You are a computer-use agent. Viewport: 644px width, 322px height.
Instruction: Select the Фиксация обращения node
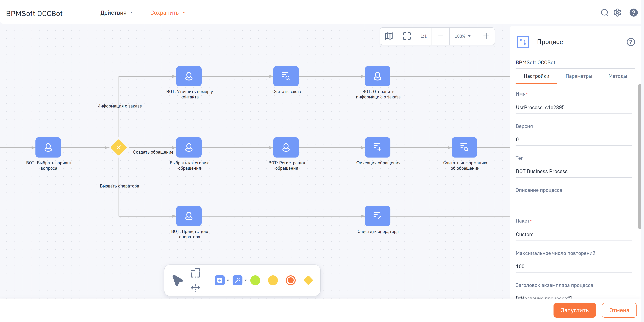point(377,147)
